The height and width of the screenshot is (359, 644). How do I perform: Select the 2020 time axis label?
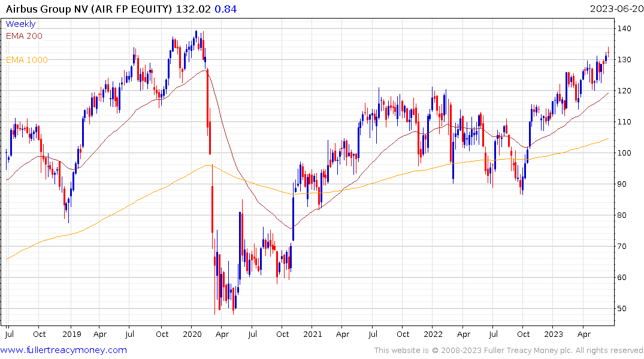pos(192,334)
